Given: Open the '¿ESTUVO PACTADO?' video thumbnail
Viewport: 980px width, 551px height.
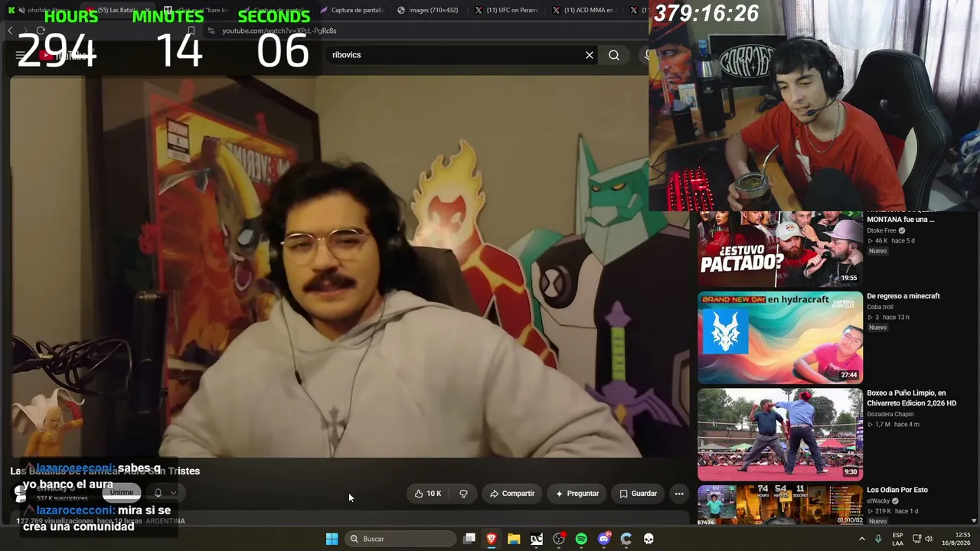Looking at the screenshot, I should [x=780, y=249].
